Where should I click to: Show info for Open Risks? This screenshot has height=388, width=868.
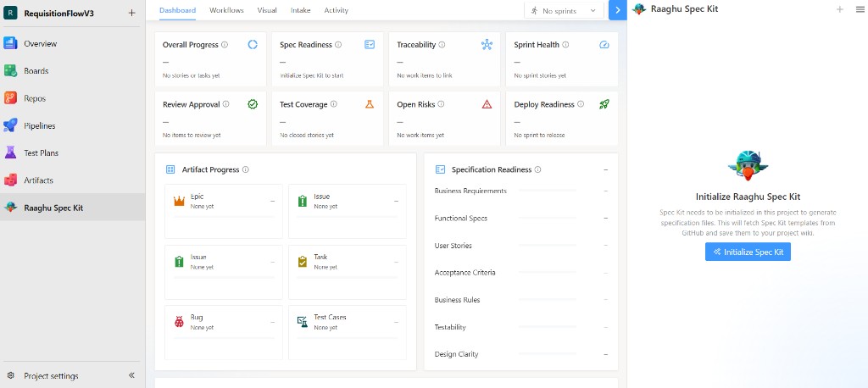[x=441, y=104]
